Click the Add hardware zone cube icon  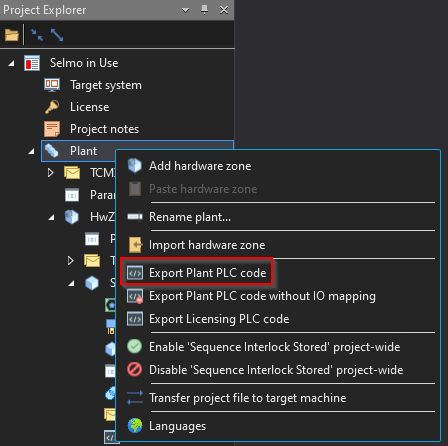pos(135,166)
